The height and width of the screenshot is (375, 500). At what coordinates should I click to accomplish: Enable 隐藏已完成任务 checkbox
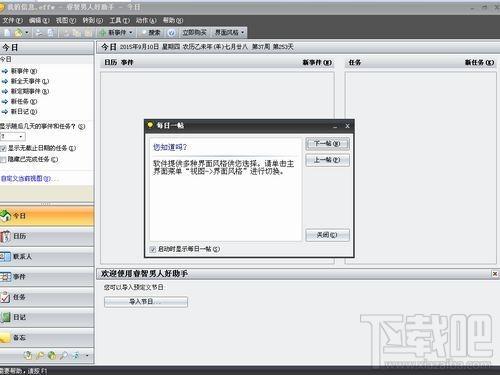3,160
